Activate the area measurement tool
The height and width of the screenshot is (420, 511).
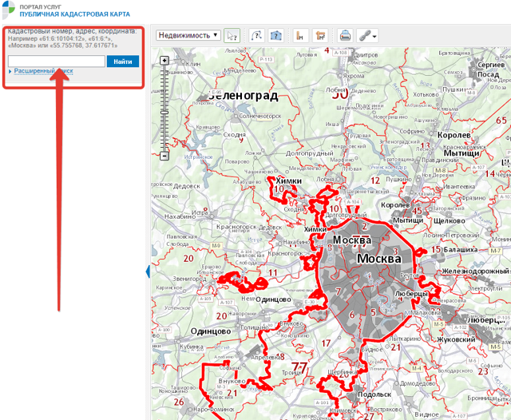pos(320,35)
